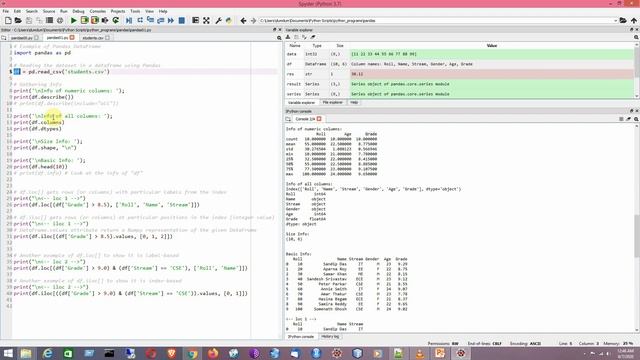
Task: Open the File menu
Action: pos(6,11)
